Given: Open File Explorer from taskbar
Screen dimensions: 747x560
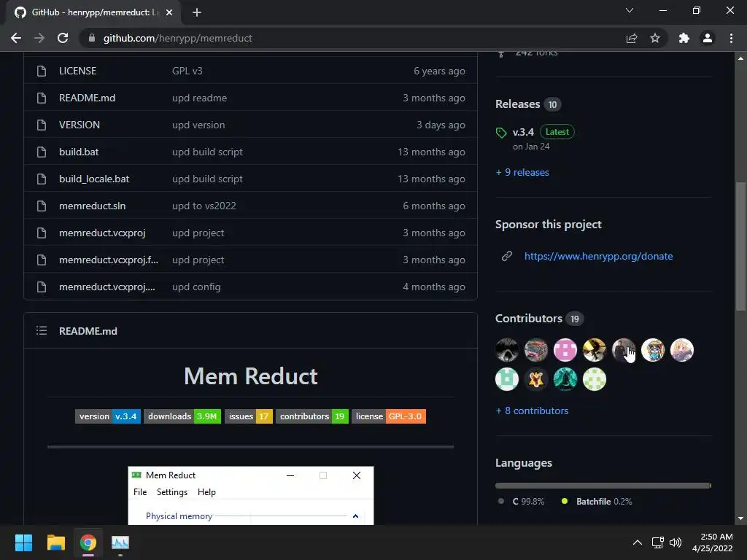Looking at the screenshot, I should point(55,542).
